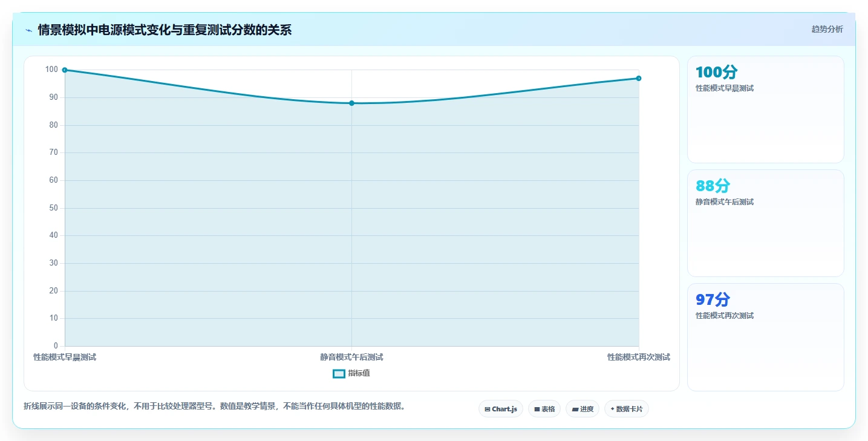Click the x-axis label 性能模式再次测试
Viewport: 868px width, 441px height.
pos(639,358)
